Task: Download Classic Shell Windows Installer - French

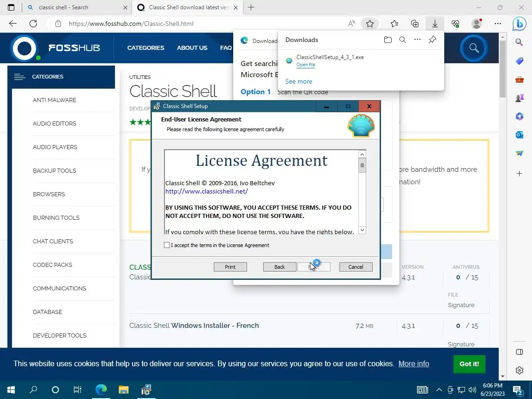Action: 194,326
